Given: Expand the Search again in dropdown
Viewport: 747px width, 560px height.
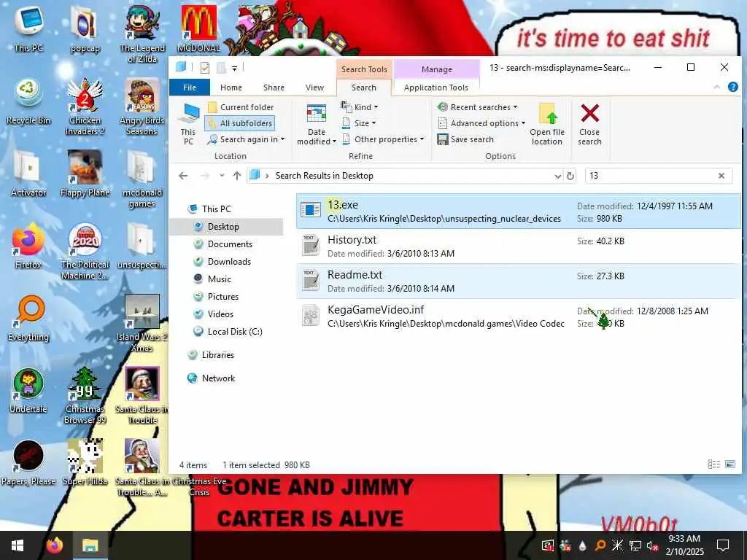Looking at the screenshot, I should pyautogui.click(x=246, y=139).
